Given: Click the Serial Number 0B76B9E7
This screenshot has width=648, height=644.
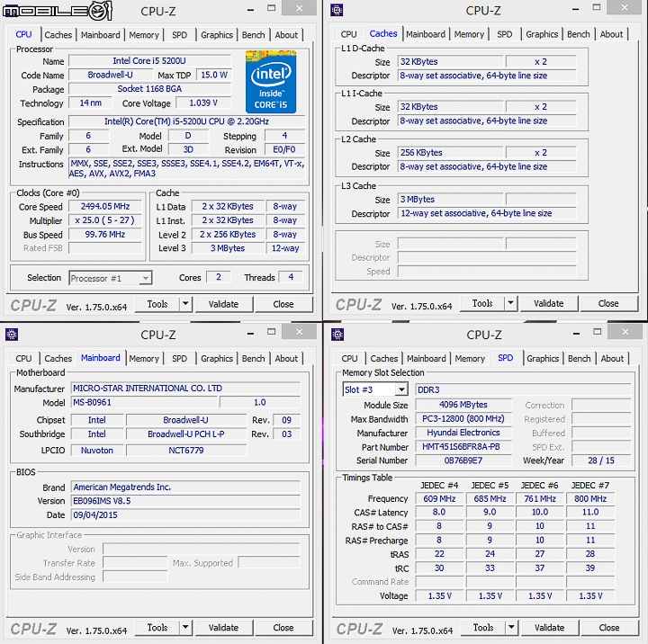Looking at the screenshot, I should click(x=463, y=461).
